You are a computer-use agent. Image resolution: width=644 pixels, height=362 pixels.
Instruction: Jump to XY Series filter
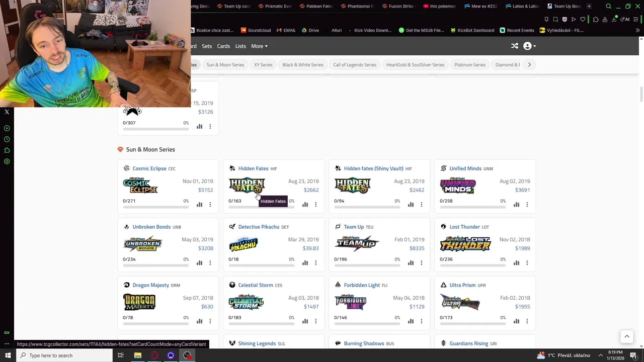(x=263, y=65)
